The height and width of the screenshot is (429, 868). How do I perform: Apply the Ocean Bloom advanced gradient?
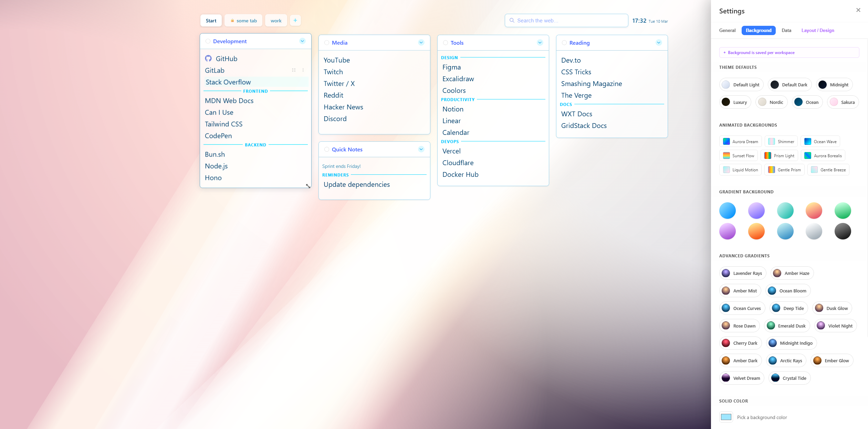pyautogui.click(x=788, y=291)
